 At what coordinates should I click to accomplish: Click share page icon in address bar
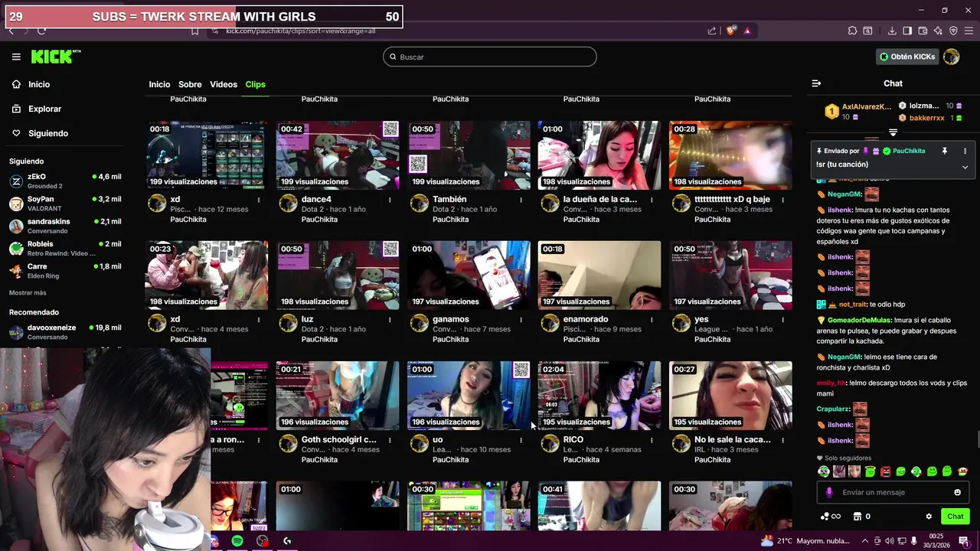(x=712, y=31)
